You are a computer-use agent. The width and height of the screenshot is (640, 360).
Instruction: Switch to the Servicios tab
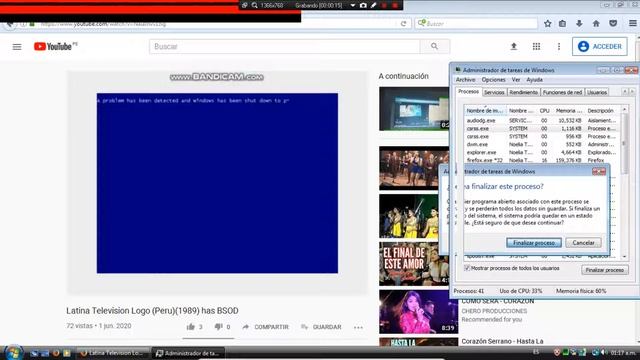(x=494, y=92)
